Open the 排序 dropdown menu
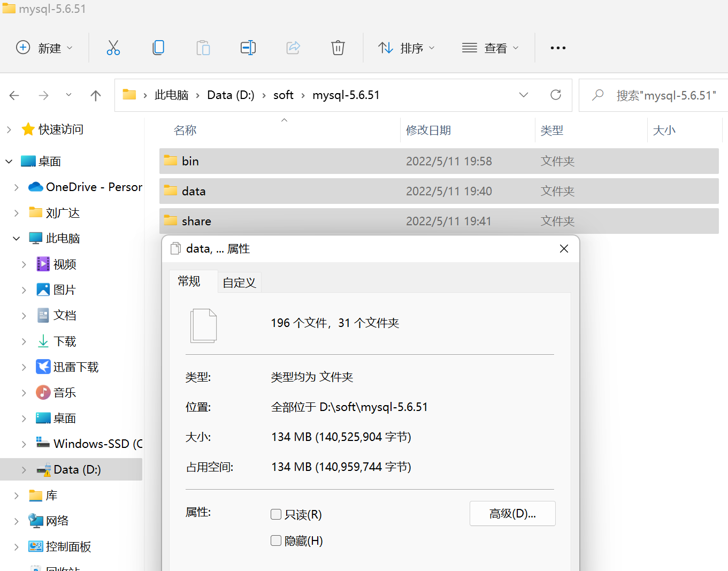Image resolution: width=728 pixels, height=571 pixels. (x=407, y=48)
